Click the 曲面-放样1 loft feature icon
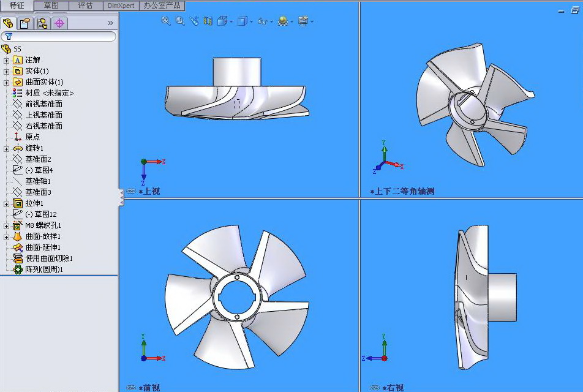 click(x=18, y=236)
